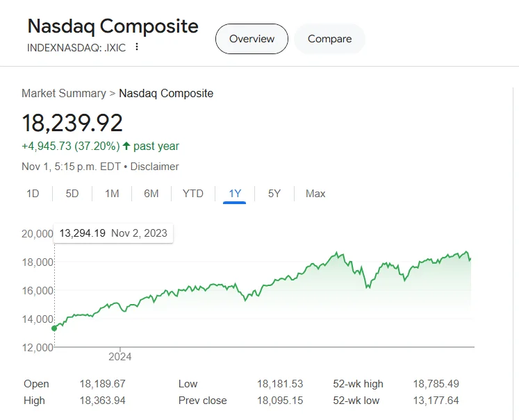Show the 6M chart range
This screenshot has width=519, height=420.
coord(151,194)
